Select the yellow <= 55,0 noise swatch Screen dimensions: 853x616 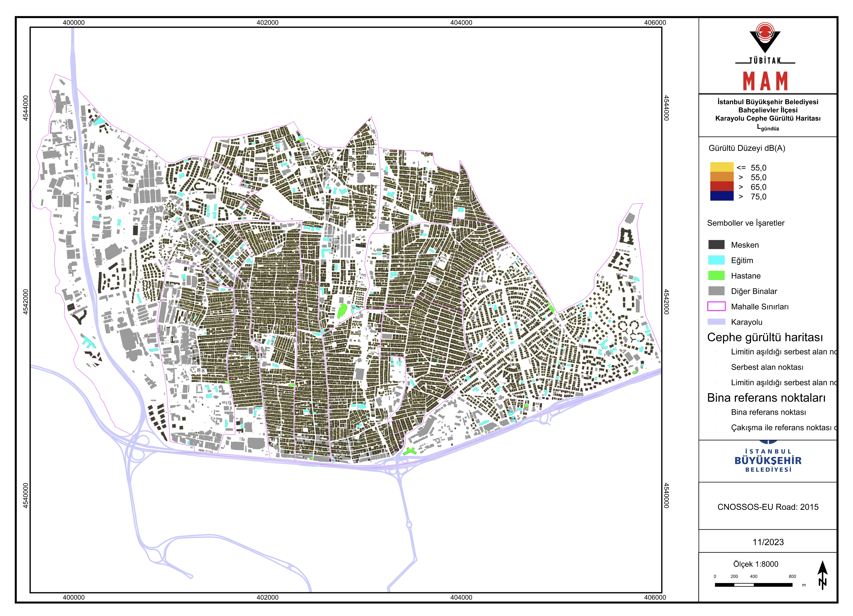[722, 167]
